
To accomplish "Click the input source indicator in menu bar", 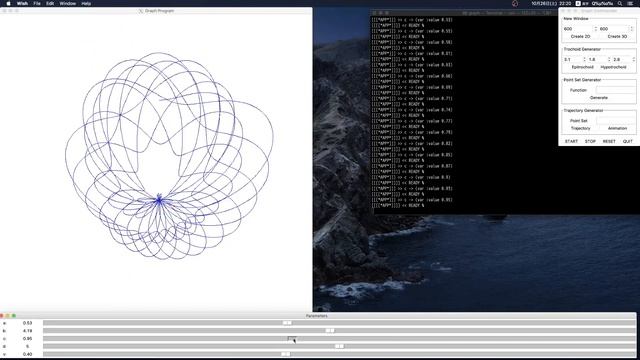I will point(578,3).
